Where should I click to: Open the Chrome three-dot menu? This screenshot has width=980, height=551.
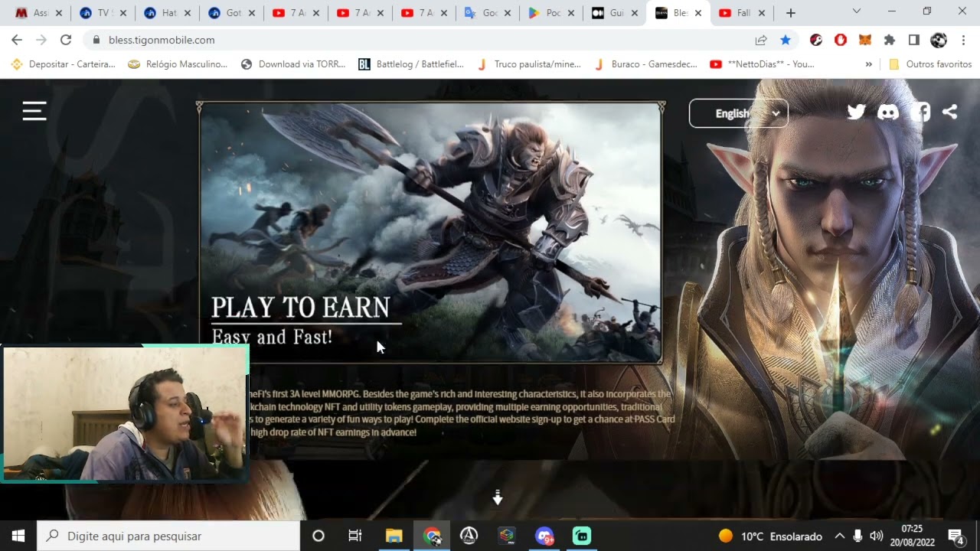tap(962, 40)
